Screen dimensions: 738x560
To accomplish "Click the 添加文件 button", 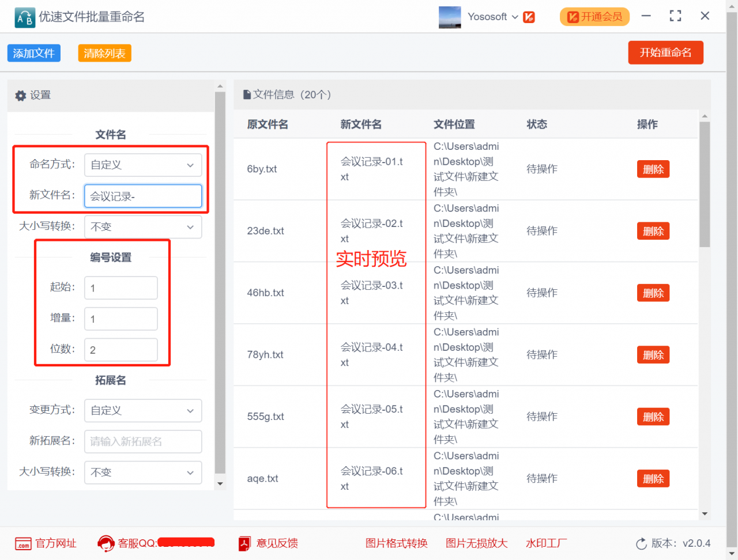I will click(x=33, y=52).
